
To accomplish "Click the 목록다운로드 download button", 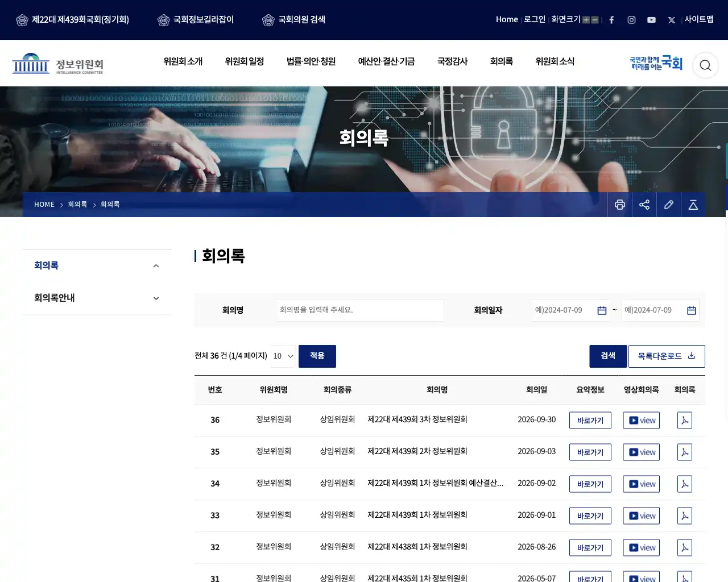I will pos(667,356).
